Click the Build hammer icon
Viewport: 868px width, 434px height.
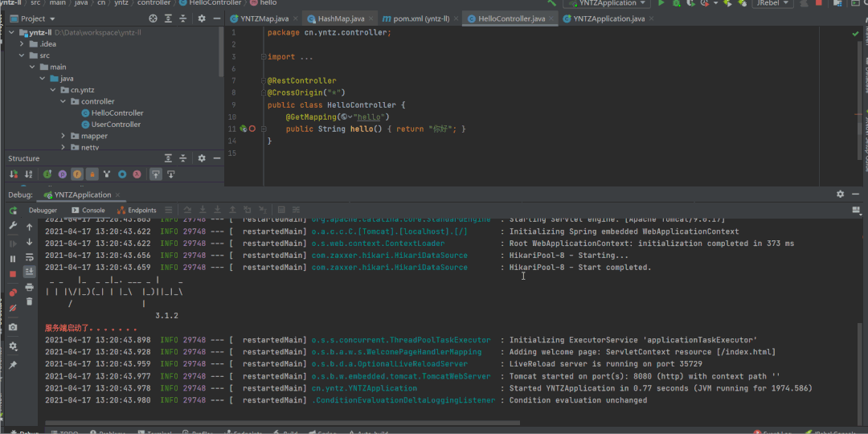click(x=552, y=2)
